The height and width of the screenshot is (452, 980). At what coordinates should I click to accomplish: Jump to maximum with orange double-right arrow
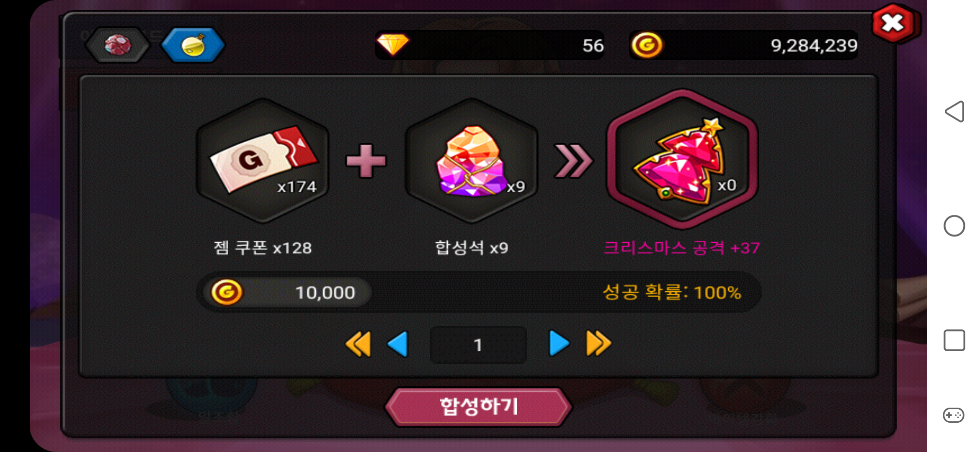click(598, 344)
